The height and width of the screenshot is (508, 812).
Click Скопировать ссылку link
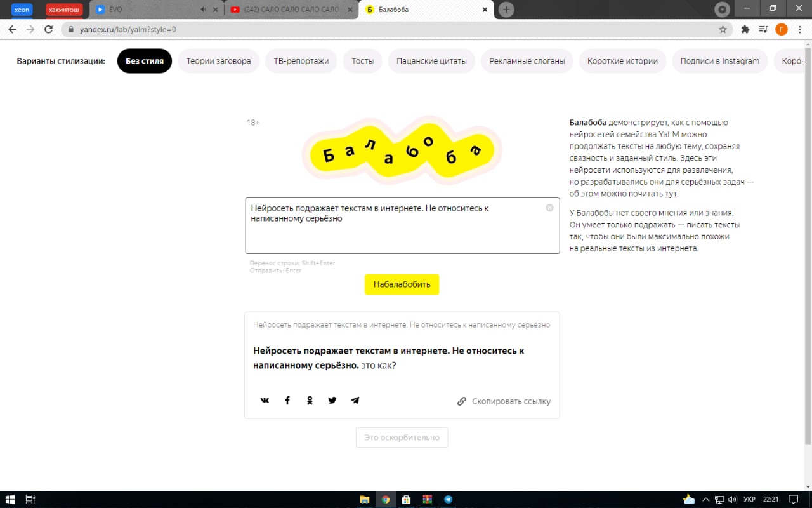click(x=504, y=401)
